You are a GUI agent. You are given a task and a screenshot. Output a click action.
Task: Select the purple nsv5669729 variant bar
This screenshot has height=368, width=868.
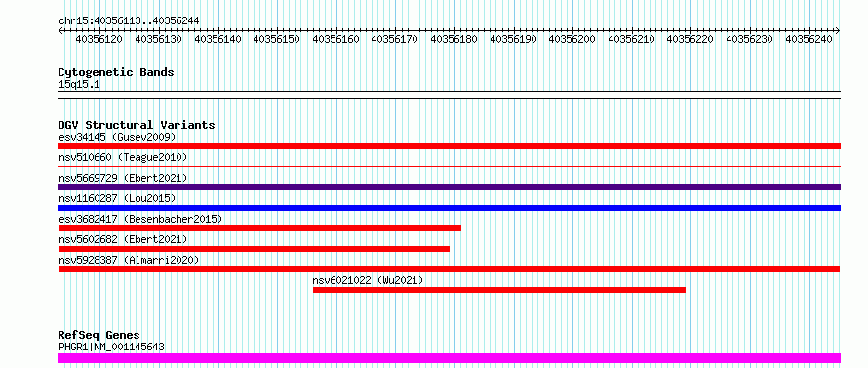click(x=449, y=187)
